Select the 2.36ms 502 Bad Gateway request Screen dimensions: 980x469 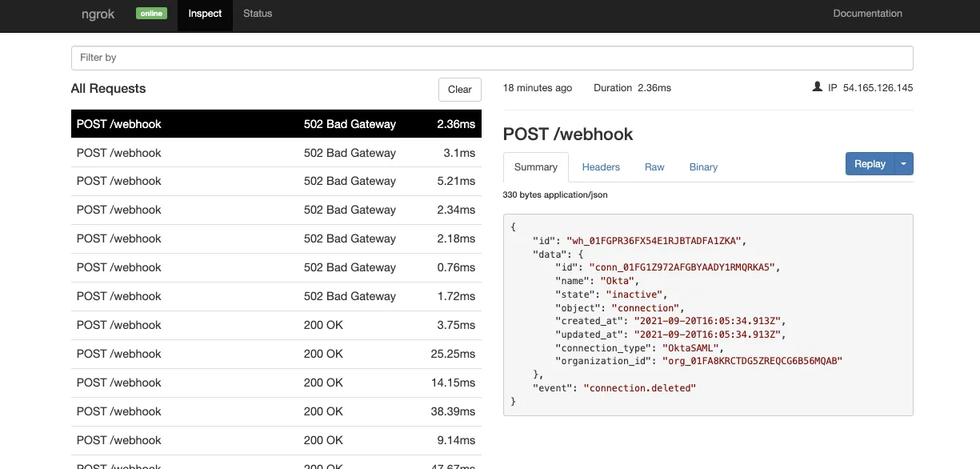(x=276, y=124)
